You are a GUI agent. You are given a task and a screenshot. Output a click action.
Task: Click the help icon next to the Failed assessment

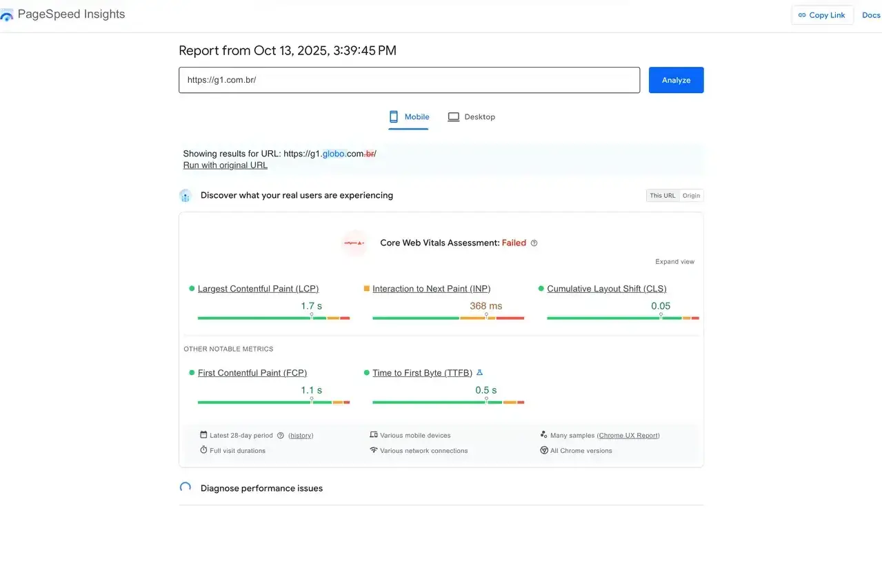point(534,243)
